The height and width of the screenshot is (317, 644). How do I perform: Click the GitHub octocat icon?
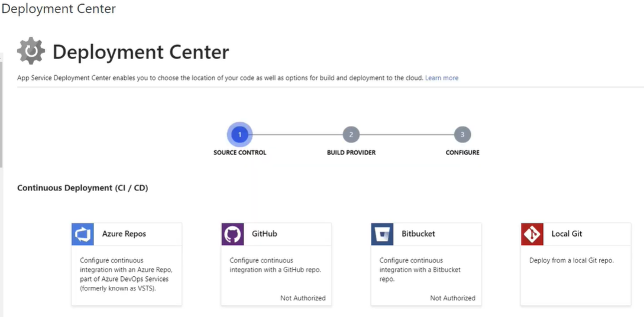tap(232, 234)
